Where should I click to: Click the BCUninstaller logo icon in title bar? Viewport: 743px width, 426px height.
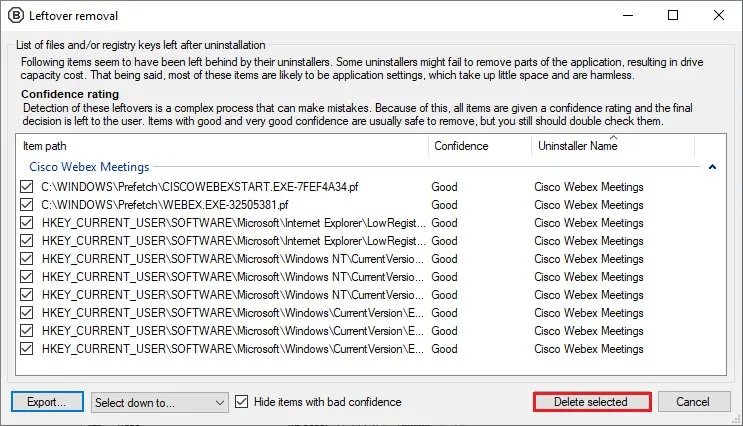click(x=16, y=15)
